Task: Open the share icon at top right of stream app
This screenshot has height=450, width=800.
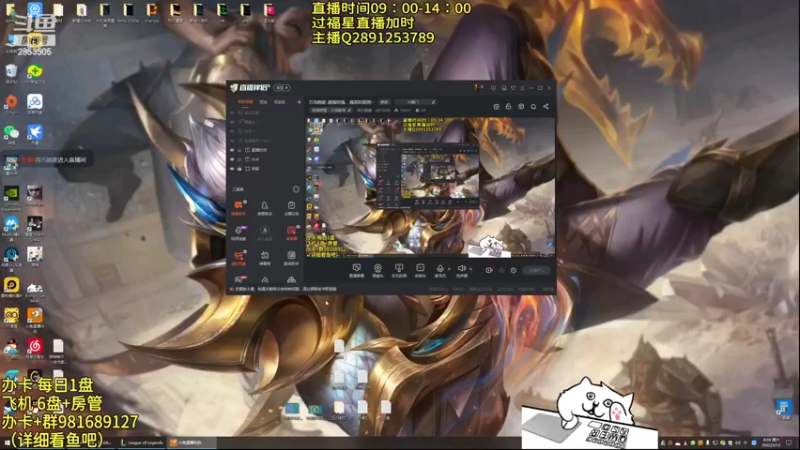Action: pos(546,107)
